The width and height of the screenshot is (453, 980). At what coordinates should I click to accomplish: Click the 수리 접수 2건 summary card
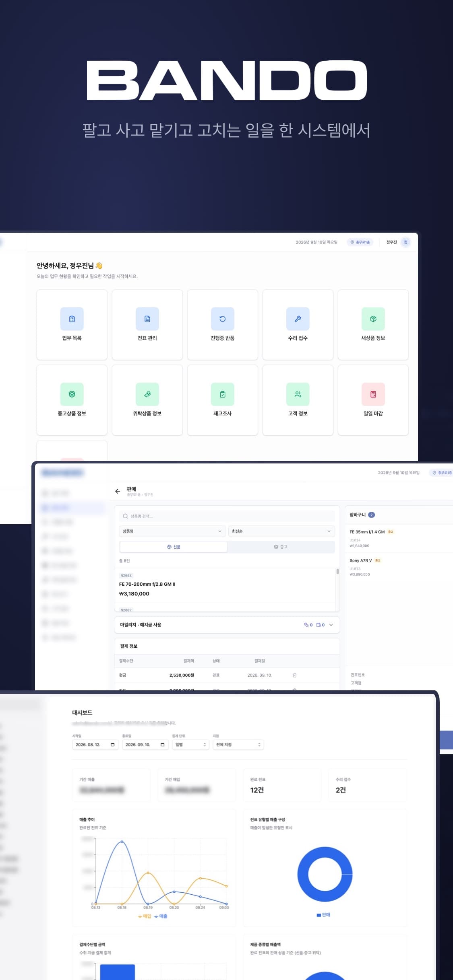[x=368, y=785]
